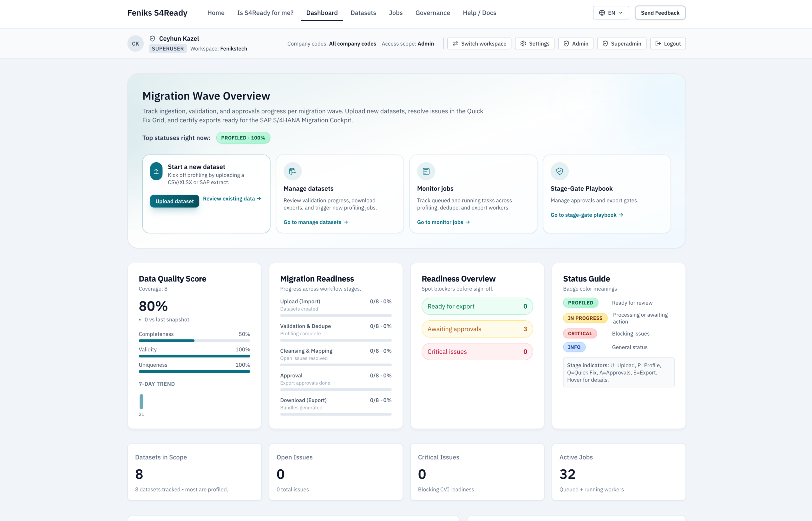The image size is (812, 521).
Task: Click the Monitor jobs card icon
Action: point(426,171)
